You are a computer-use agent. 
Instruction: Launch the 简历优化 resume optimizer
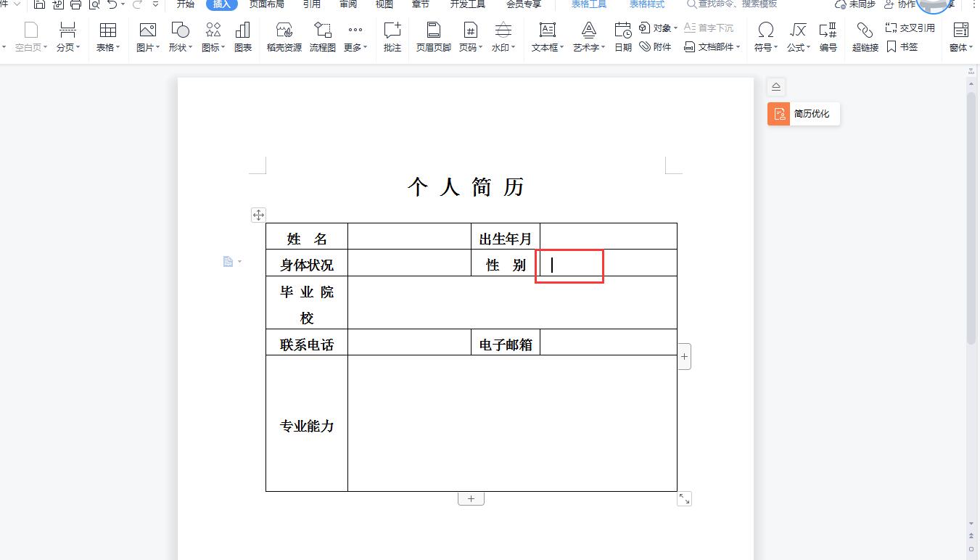pos(803,114)
